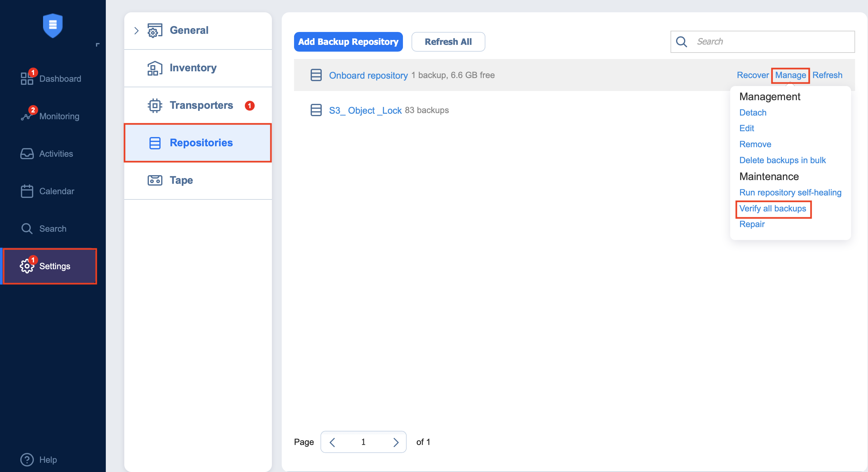Select Detach from the Management menu
868x472 pixels.
coord(753,112)
